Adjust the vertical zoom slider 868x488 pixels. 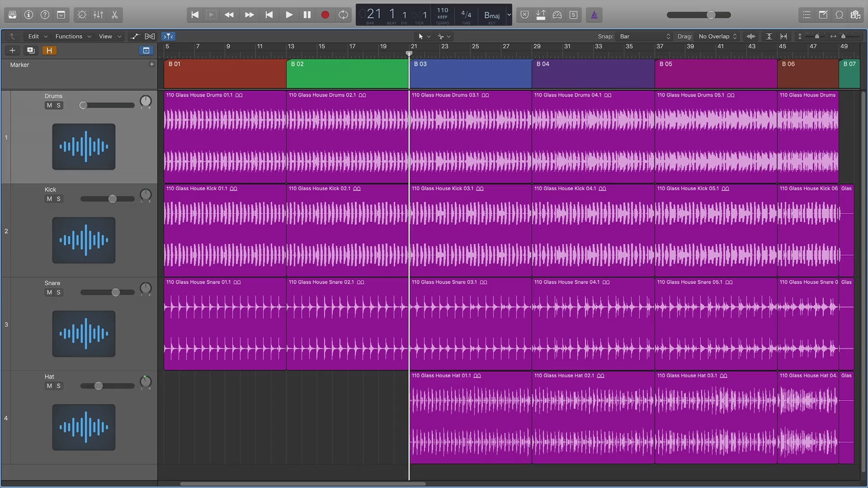tap(817, 36)
